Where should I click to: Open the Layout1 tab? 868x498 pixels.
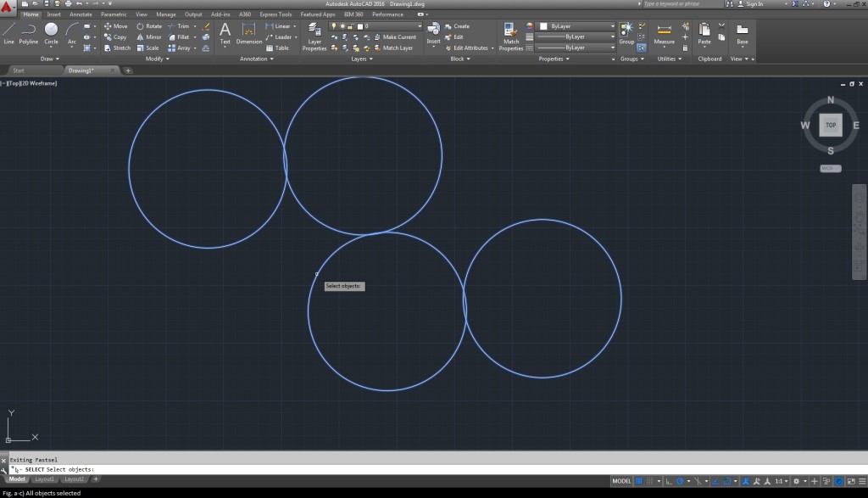44,479
